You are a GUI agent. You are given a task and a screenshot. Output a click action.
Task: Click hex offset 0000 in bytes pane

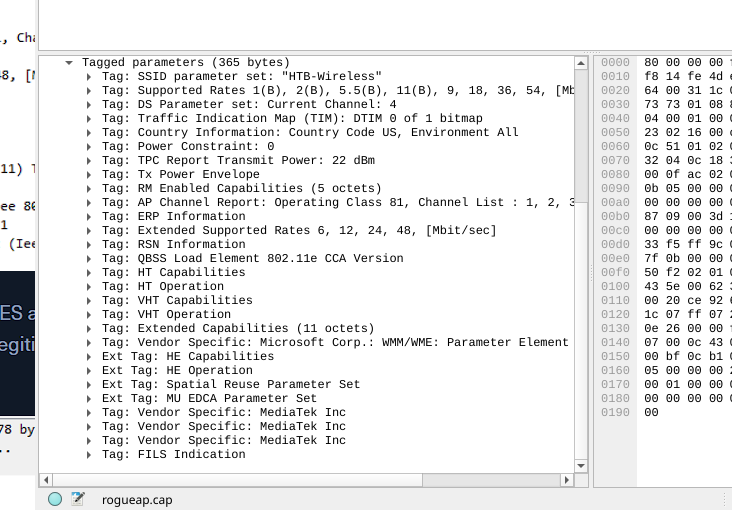(615, 63)
